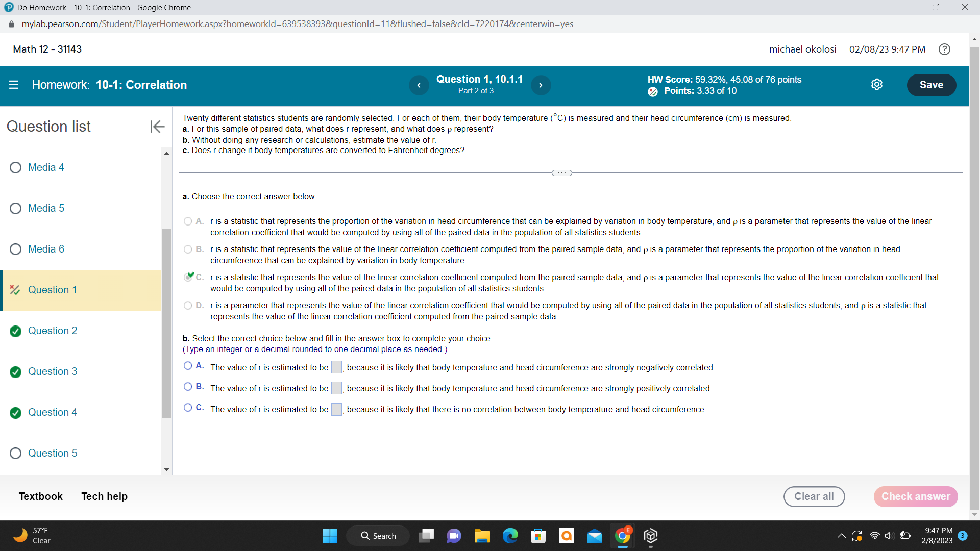
Task: Click the Save button
Action: point(931,85)
